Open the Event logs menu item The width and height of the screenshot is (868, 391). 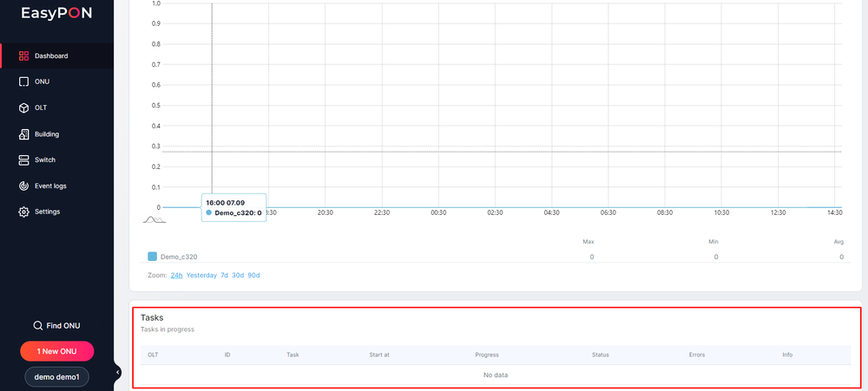[x=50, y=186]
